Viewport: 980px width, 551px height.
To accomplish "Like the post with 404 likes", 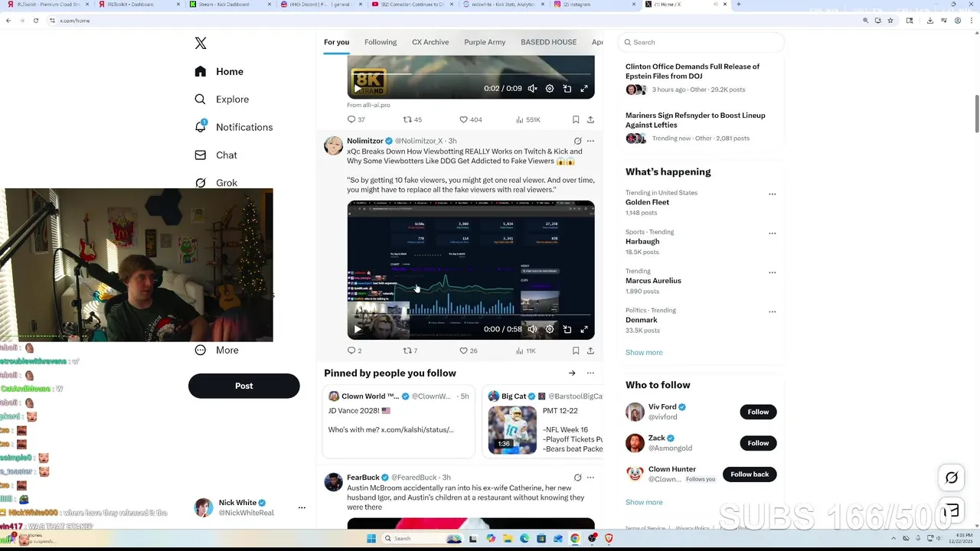I will point(470,119).
